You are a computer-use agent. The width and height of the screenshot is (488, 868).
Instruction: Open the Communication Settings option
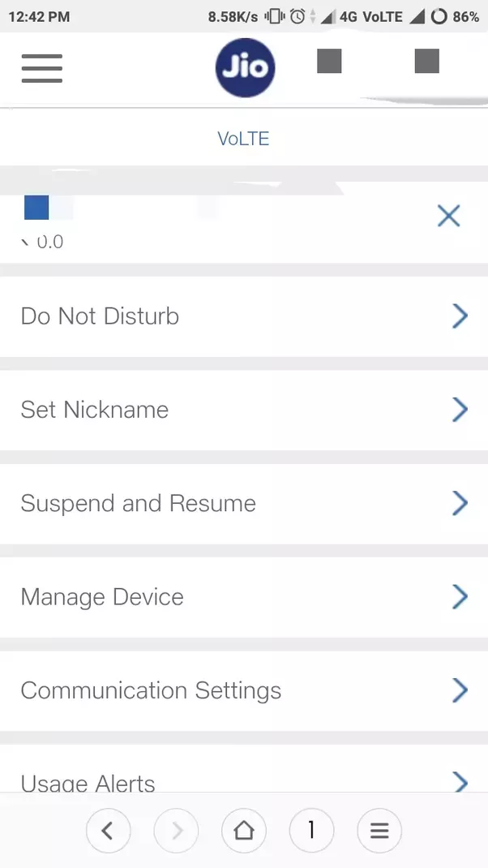coord(244,691)
